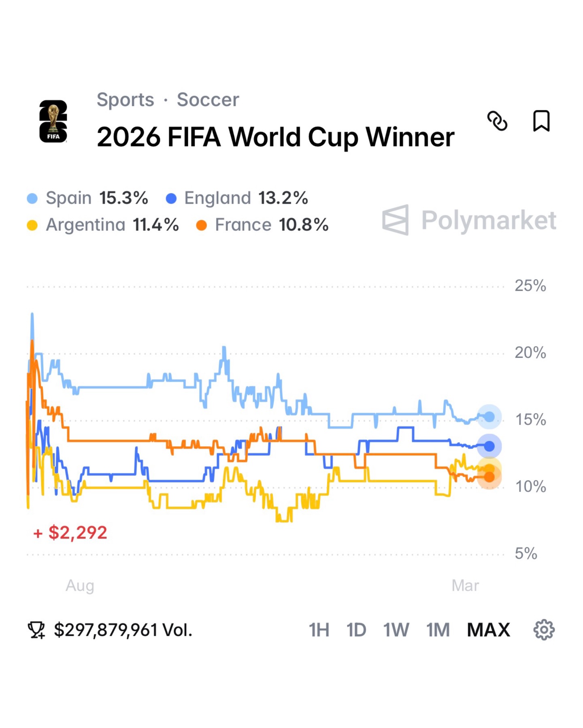This screenshot has height=728, width=583.
Task: Open the Sports category link
Action: click(125, 100)
